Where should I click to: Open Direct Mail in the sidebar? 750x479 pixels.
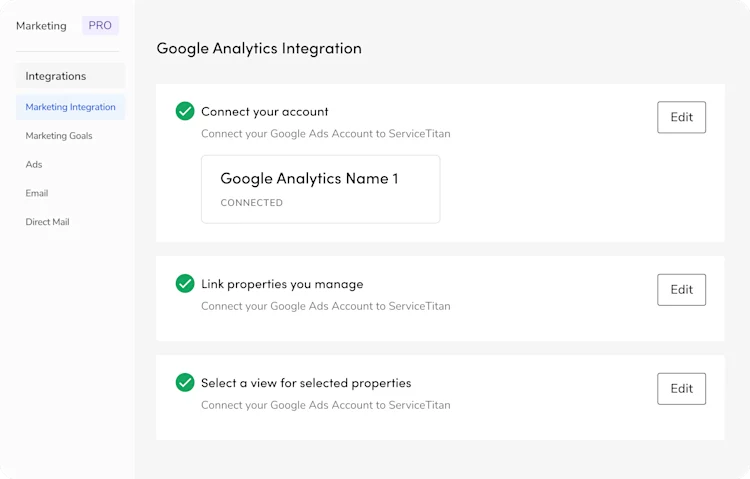pyautogui.click(x=47, y=222)
